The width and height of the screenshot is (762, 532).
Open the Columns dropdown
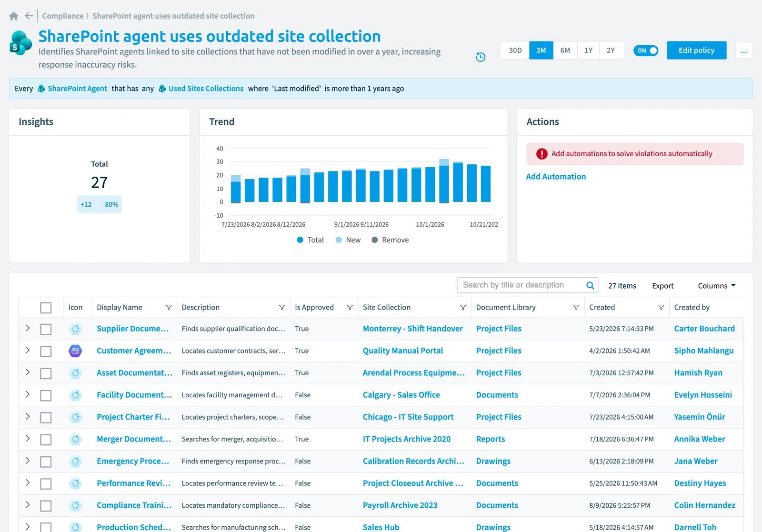point(717,286)
